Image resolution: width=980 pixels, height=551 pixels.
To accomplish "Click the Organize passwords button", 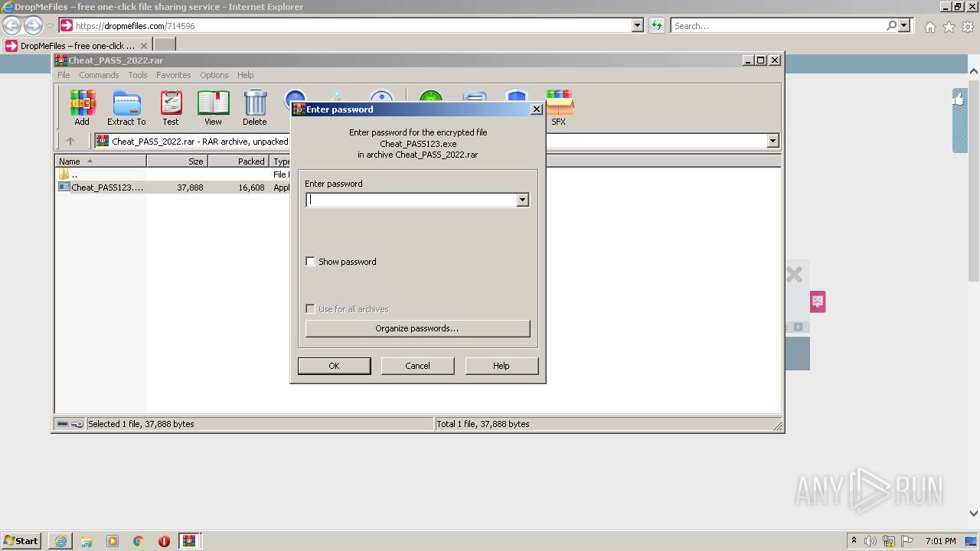I will [x=417, y=328].
